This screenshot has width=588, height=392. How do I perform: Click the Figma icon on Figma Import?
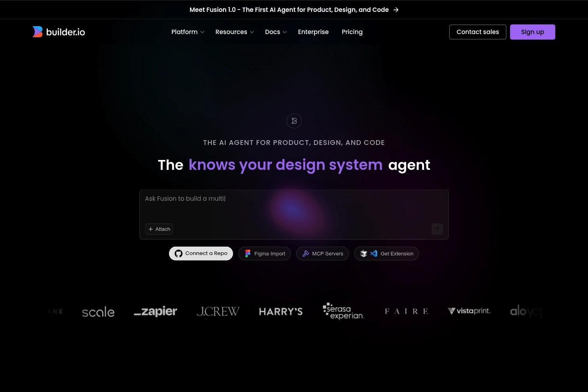pyautogui.click(x=247, y=253)
